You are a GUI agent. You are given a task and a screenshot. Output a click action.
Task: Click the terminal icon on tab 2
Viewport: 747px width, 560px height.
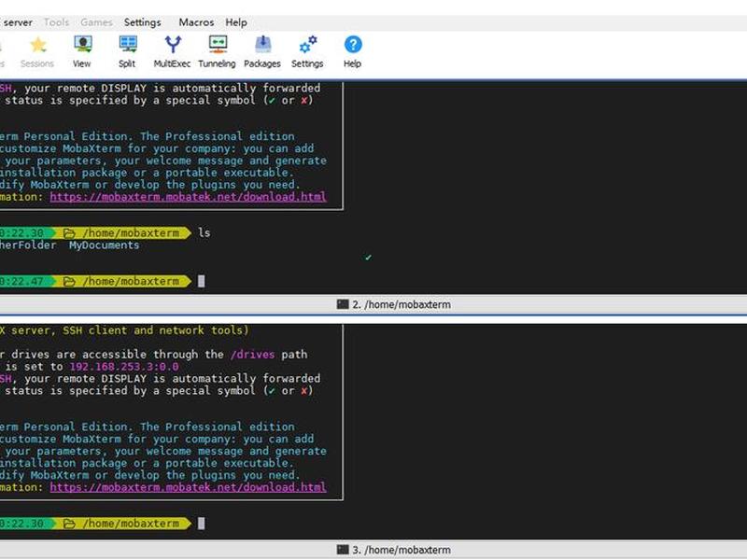[x=343, y=304]
